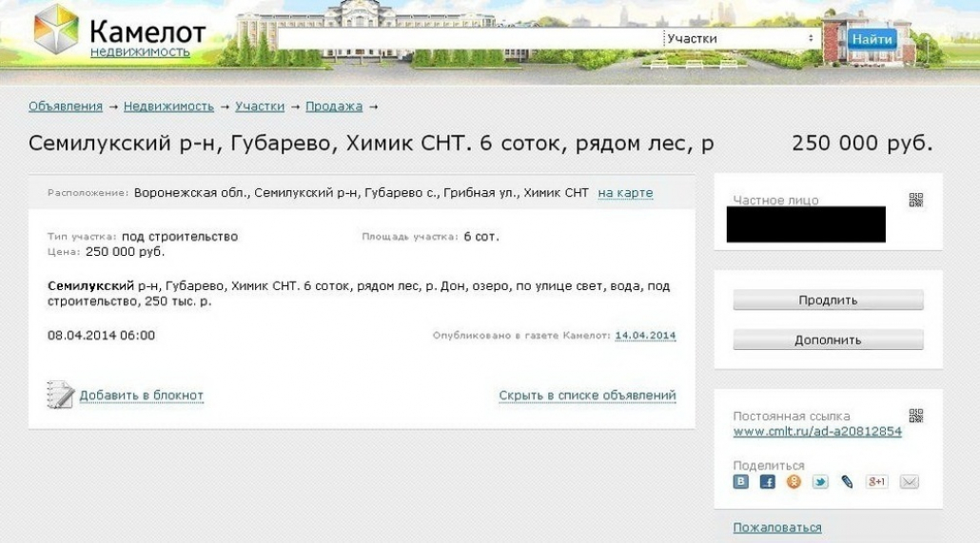Click the Дополнить button
This screenshot has height=543, width=980.
click(x=828, y=339)
